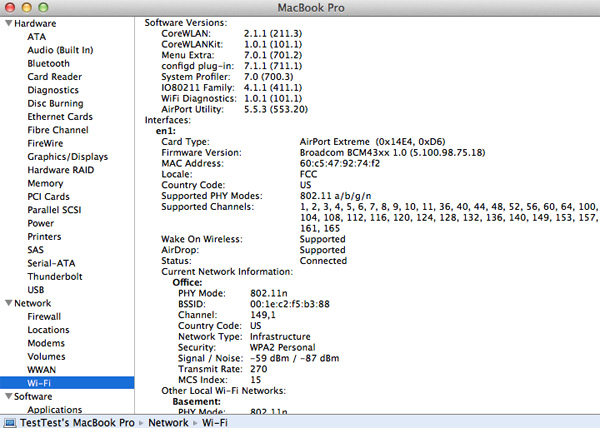Select Modems under Network
This screenshot has width=600, height=428.
46,343
